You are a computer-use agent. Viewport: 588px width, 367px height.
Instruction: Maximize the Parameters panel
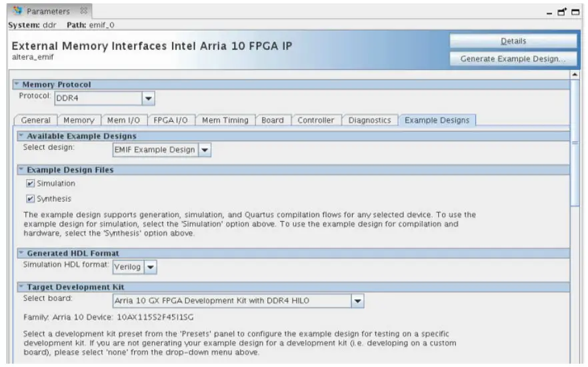575,12
